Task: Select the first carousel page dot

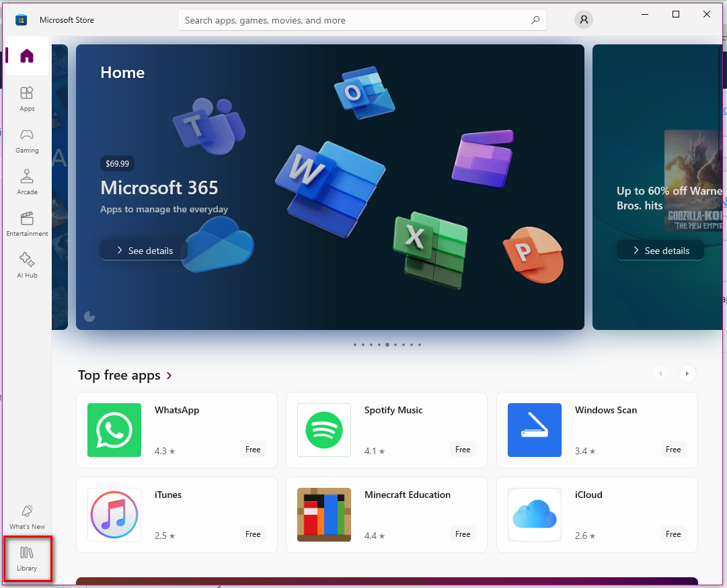Action: (x=355, y=345)
